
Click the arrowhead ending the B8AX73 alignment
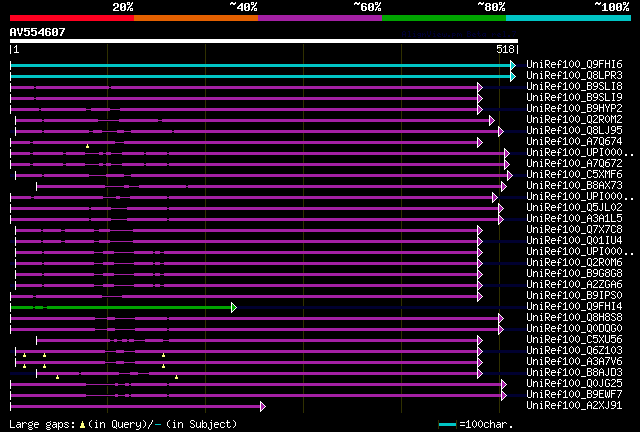(504, 187)
